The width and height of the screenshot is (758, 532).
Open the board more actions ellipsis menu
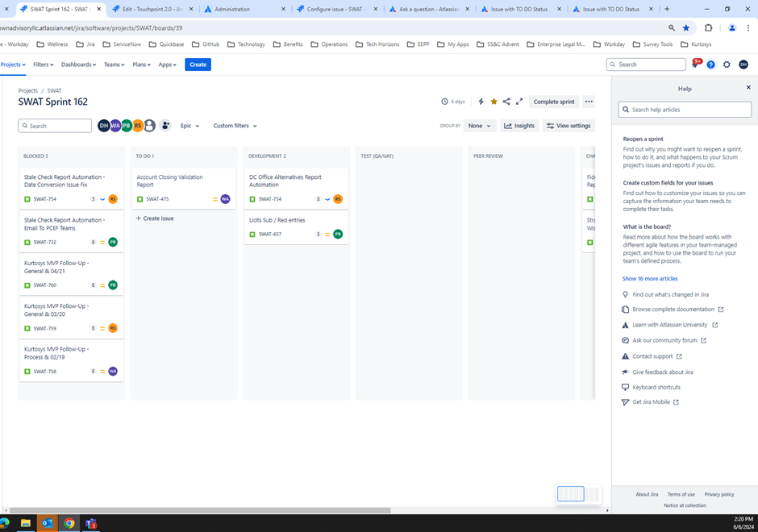(589, 102)
